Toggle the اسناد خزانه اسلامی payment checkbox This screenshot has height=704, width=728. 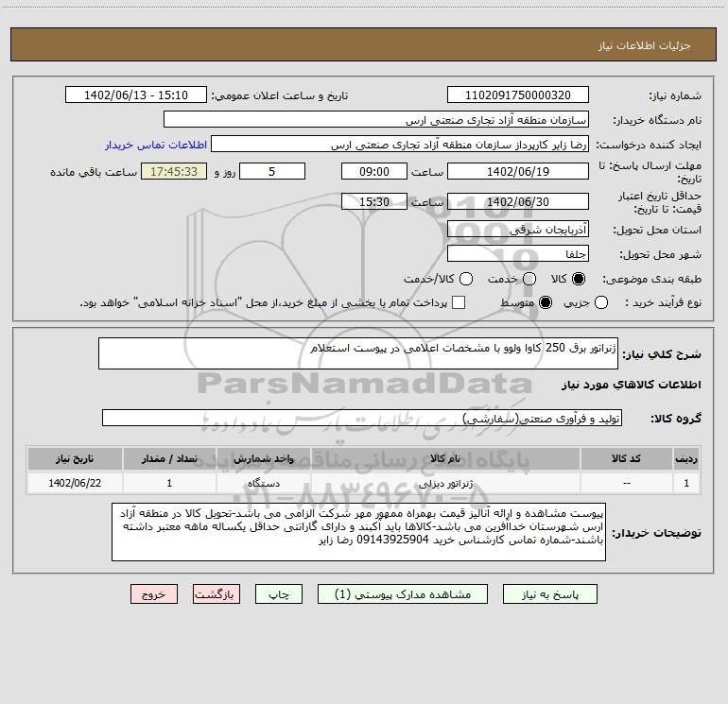(x=459, y=302)
